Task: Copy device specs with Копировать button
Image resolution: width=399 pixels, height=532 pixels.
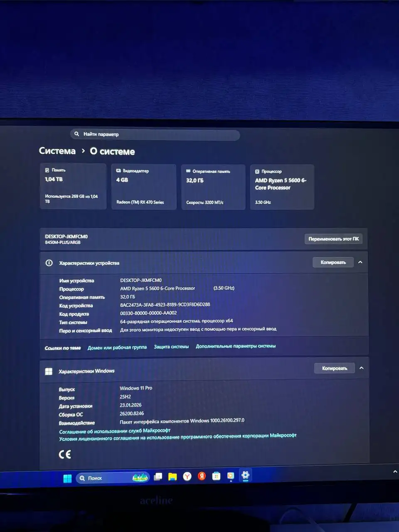Action: pos(333,262)
